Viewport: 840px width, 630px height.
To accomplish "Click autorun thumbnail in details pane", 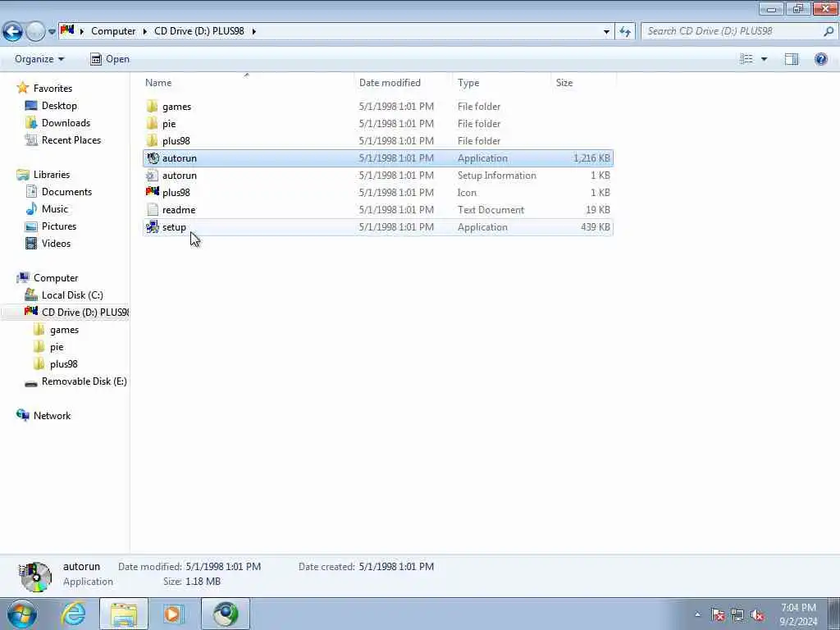I will [35, 577].
